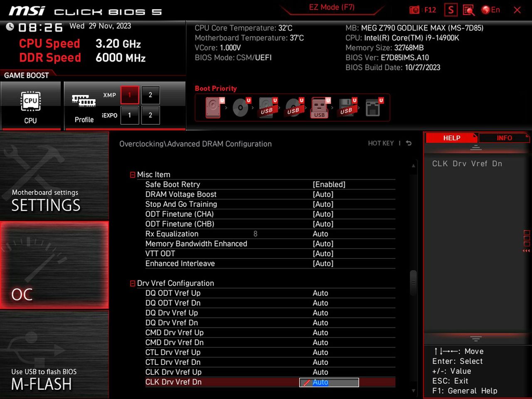Enable iEXPO profile 1
Image resolution: width=532 pixels, height=399 pixels.
[130, 115]
